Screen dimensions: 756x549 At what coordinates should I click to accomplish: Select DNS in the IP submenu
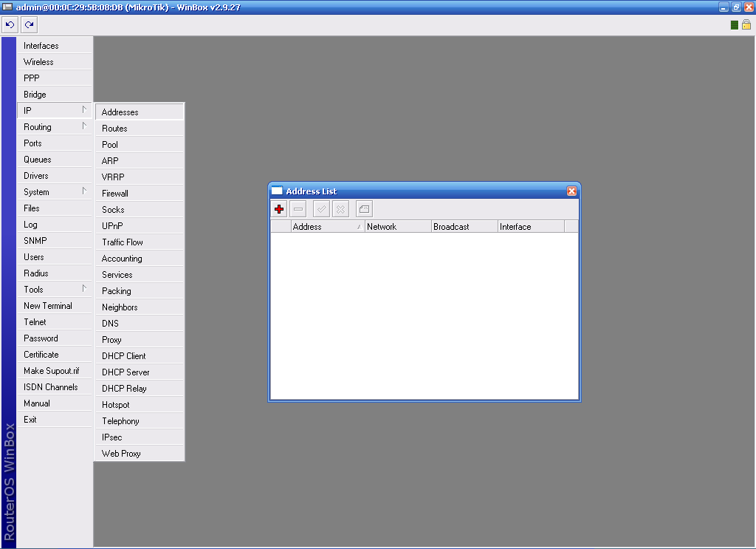(140, 324)
